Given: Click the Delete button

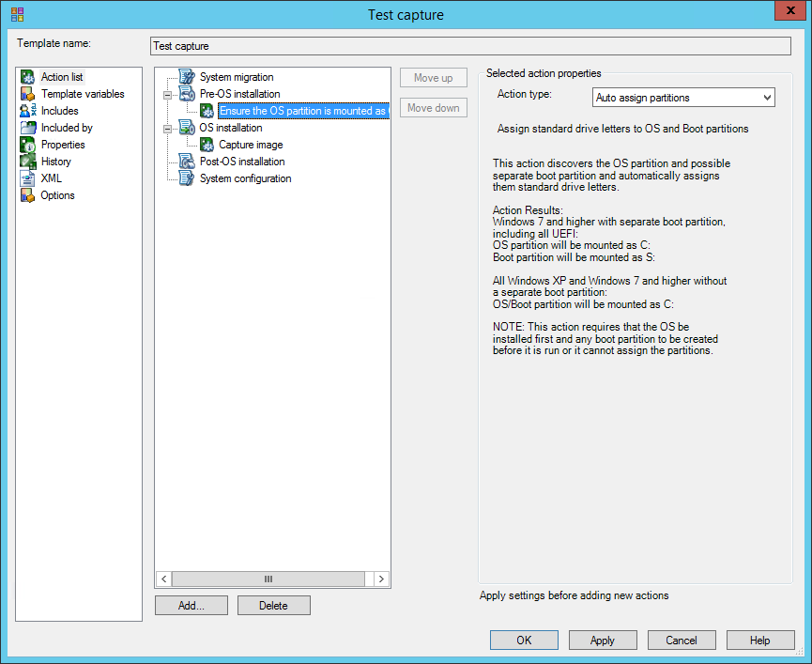Looking at the screenshot, I should point(273,606).
